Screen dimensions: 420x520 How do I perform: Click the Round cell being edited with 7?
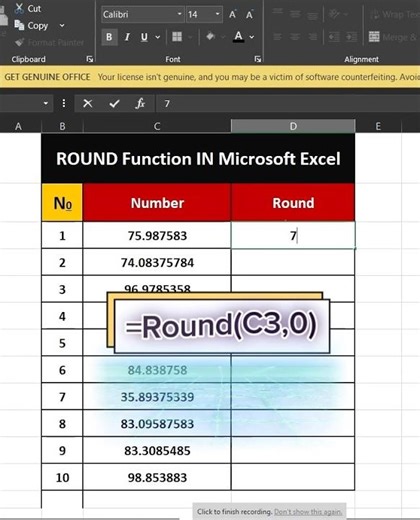coord(293,235)
